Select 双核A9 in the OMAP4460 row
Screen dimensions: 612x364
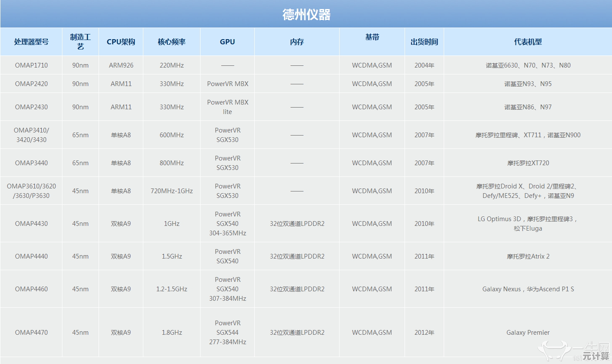click(121, 289)
